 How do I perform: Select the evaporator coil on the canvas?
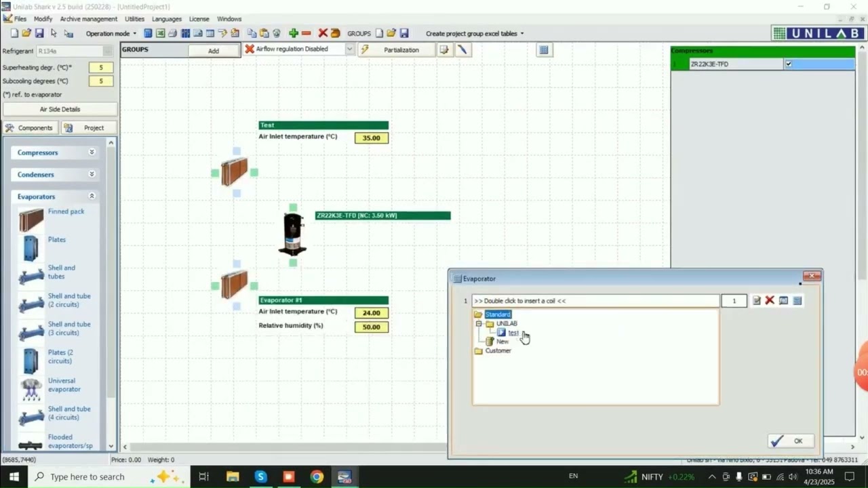(x=234, y=285)
